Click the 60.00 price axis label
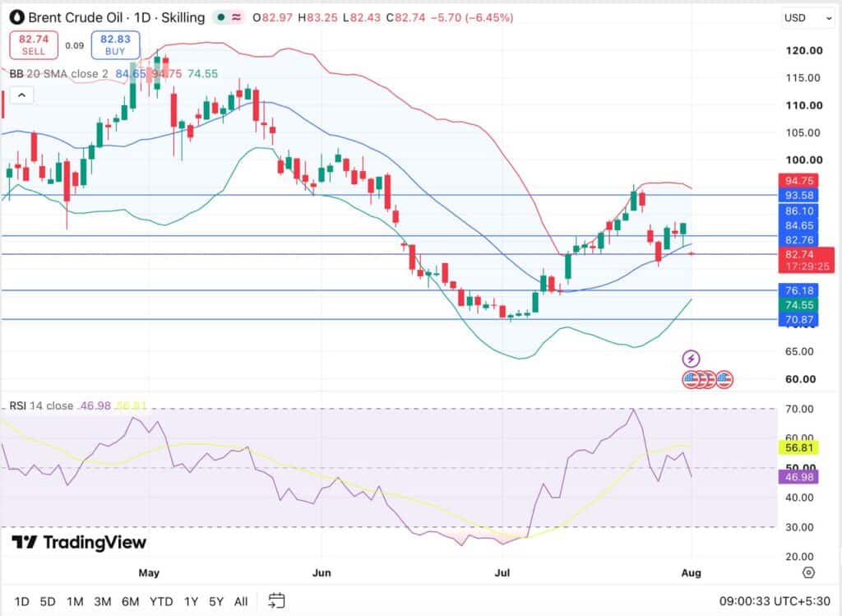 (x=800, y=379)
